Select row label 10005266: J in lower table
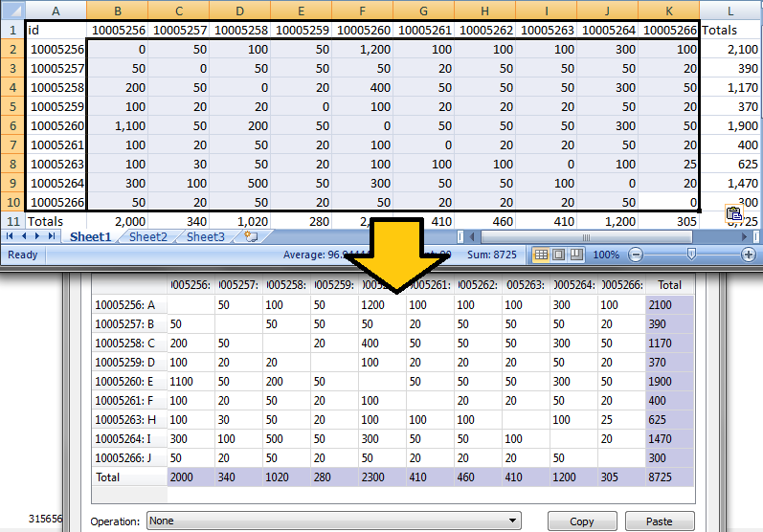This screenshot has height=532, width=763. [129, 458]
